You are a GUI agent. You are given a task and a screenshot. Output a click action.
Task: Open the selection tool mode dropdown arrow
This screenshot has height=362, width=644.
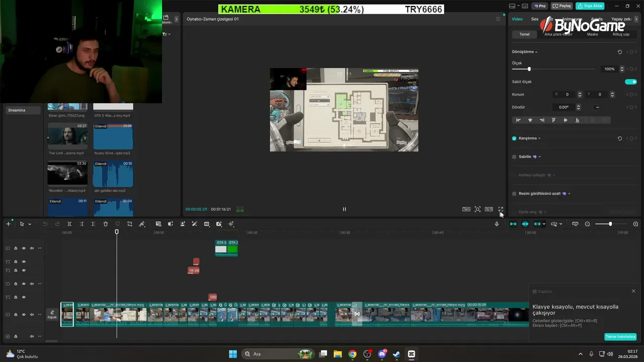click(x=30, y=224)
